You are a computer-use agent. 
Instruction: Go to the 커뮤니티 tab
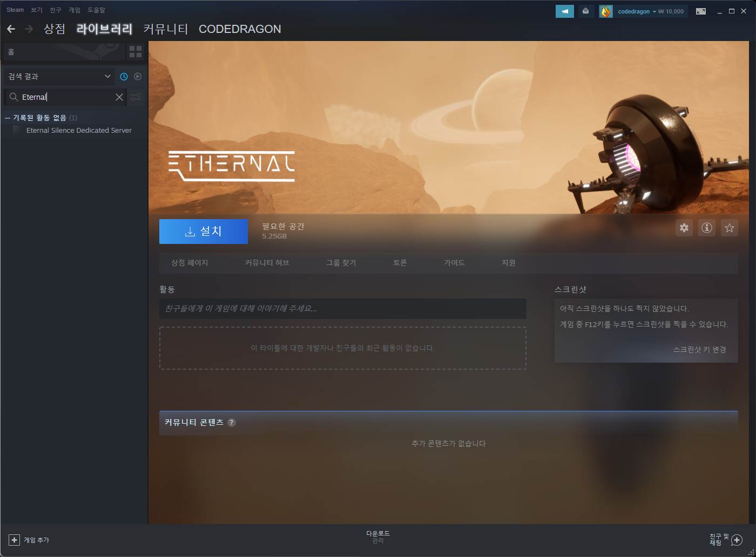[x=166, y=29]
